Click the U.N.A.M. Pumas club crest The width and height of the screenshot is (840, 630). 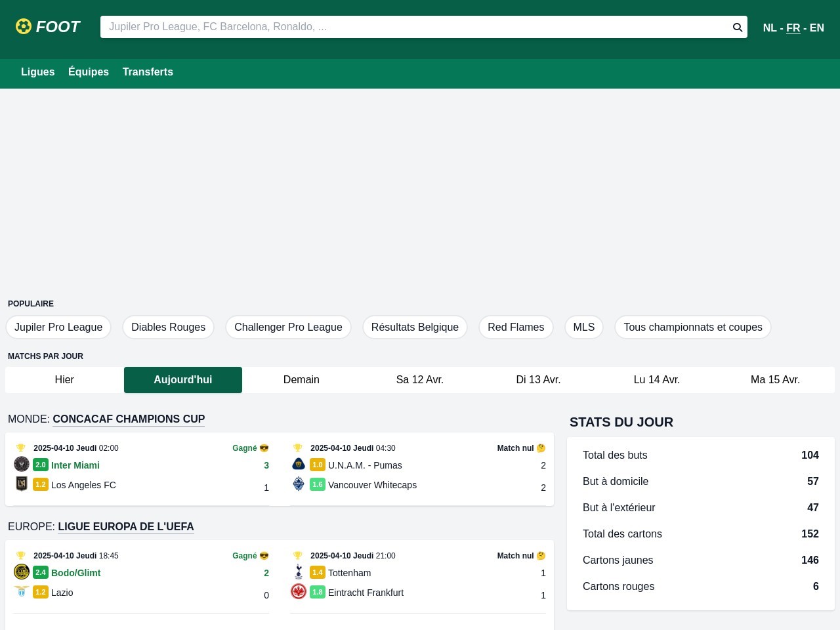[x=299, y=464]
